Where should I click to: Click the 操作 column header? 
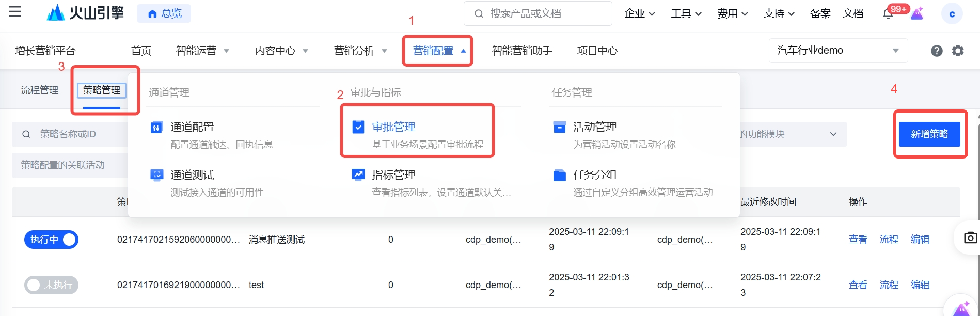coord(858,202)
